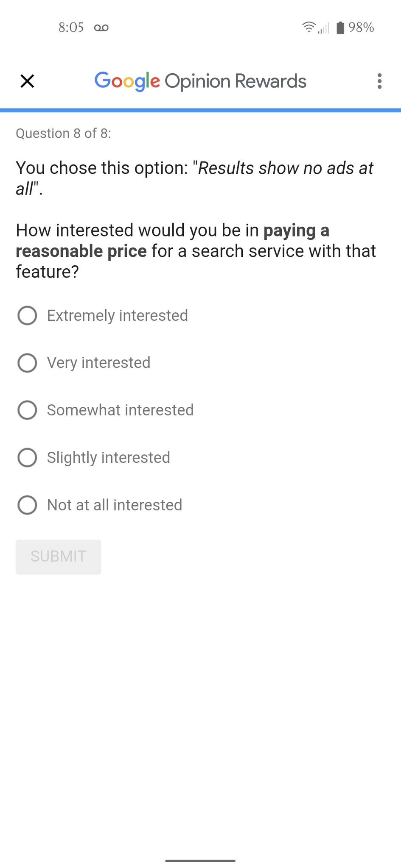
Task: Tap the Question 8 of 8 label
Action: click(64, 134)
